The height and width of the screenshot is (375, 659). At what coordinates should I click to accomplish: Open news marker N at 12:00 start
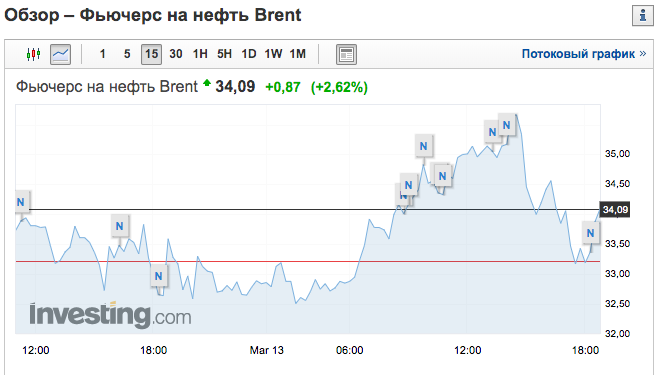point(21,202)
